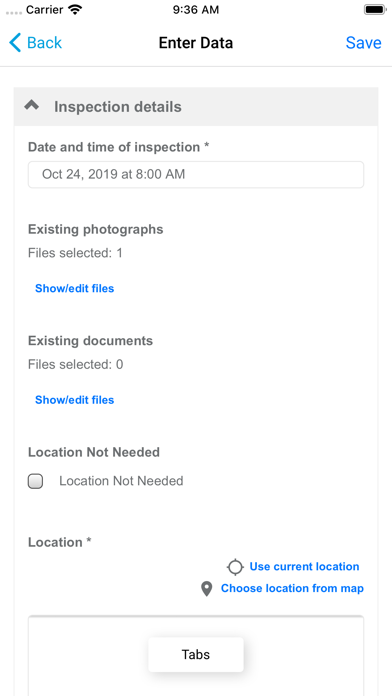Open Show/edit files for Existing photographs
The height and width of the screenshot is (696, 392).
pyautogui.click(x=75, y=289)
